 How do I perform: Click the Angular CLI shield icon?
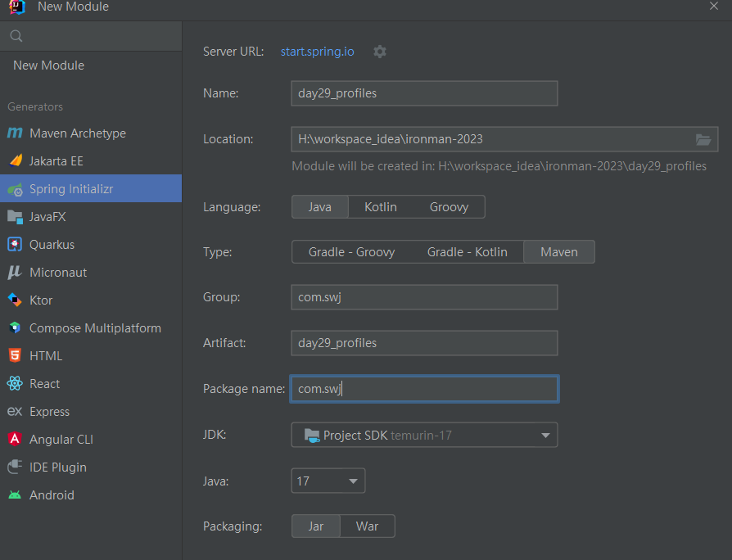point(15,439)
